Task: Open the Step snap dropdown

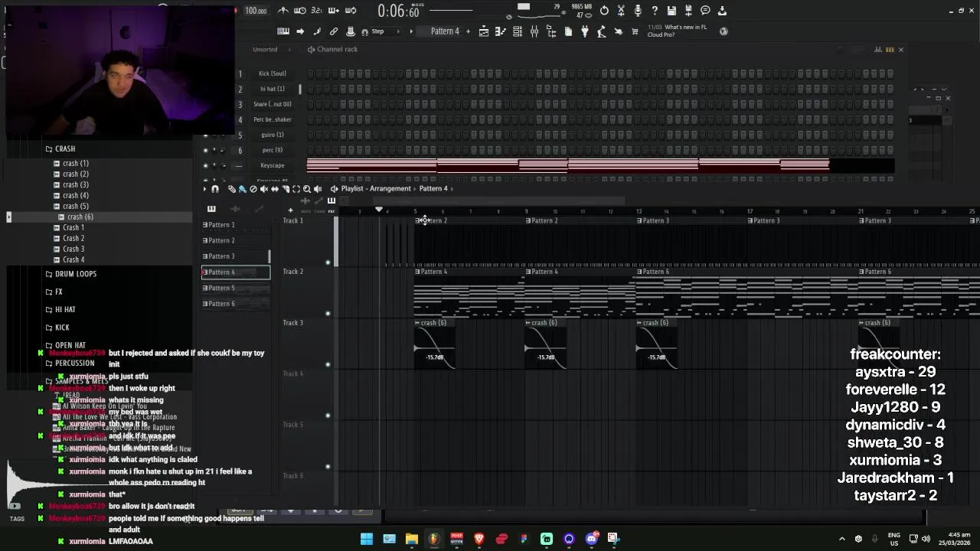Action: point(384,31)
